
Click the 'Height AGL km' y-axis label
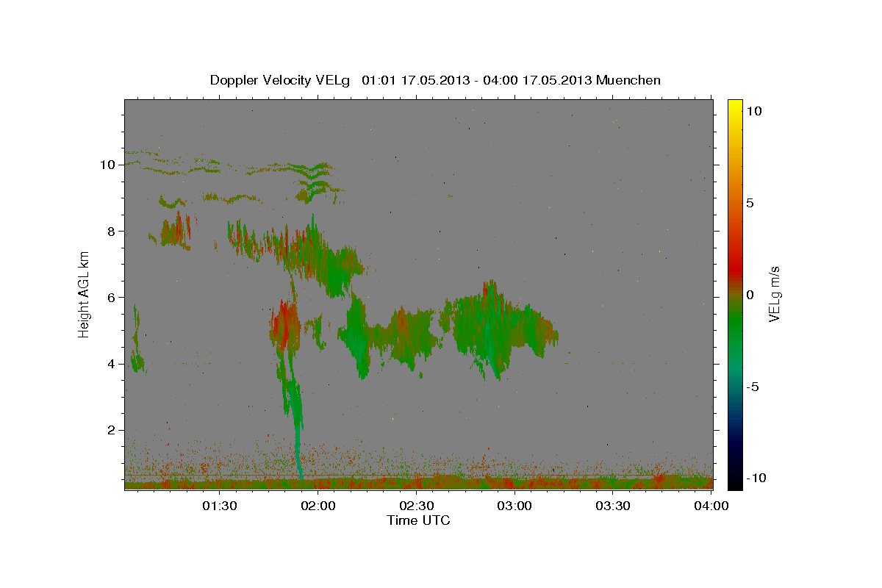point(85,294)
